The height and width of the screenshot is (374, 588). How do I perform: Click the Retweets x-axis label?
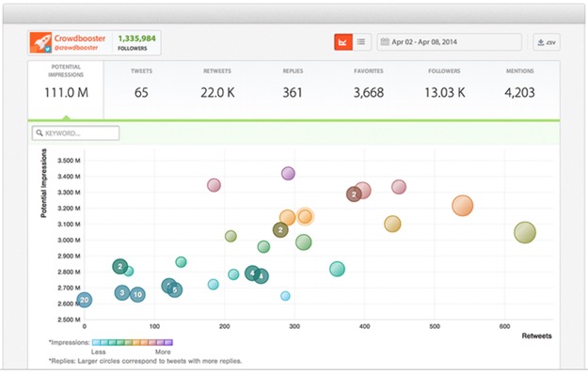click(x=536, y=335)
